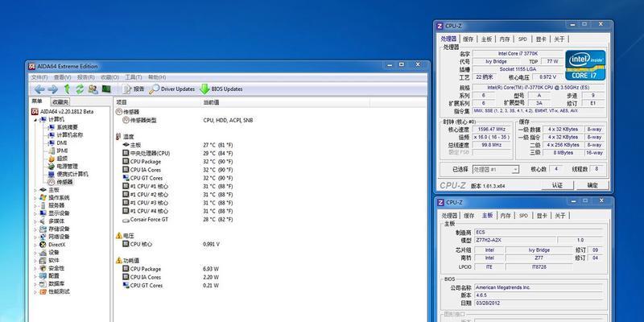
Task: Click 确定 OK button in CPU-Z
Action: coord(592,186)
